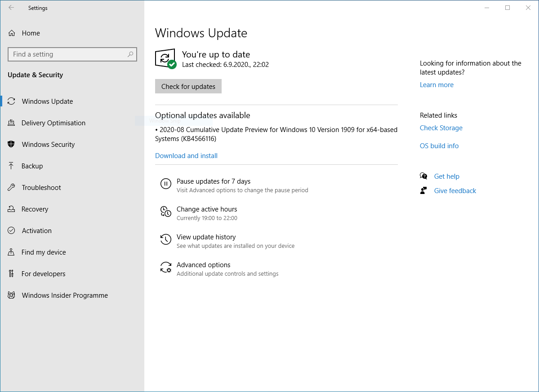Open the OS build info link
Screen dimensions: 539x392
[439, 146]
